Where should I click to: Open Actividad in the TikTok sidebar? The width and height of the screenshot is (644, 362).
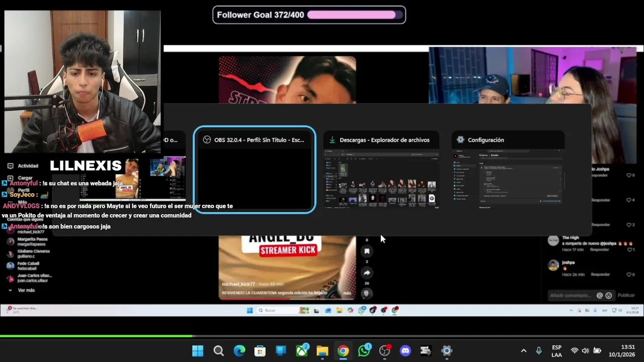(x=23, y=166)
